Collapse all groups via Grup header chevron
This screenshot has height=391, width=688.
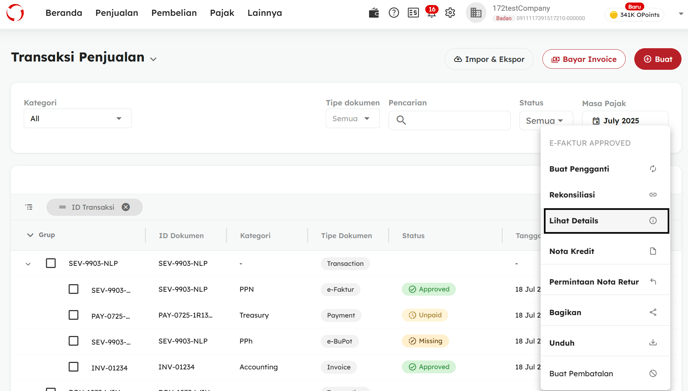[x=30, y=235]
